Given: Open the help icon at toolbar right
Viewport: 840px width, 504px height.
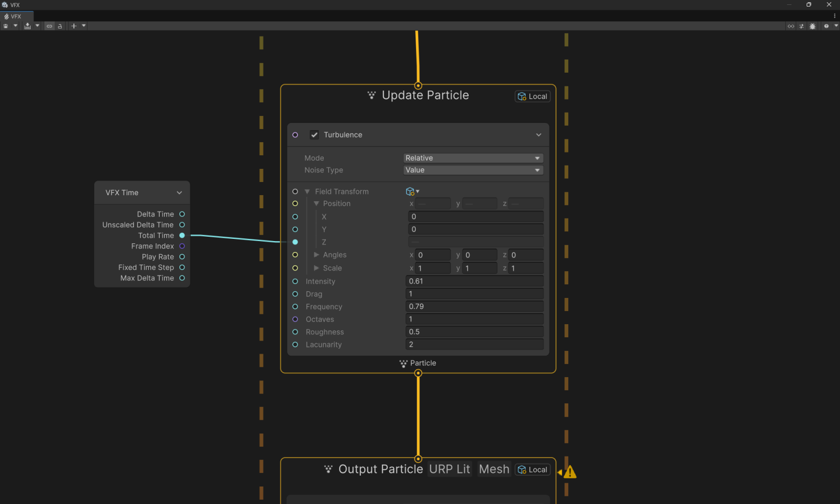Looking at the screenshot, I should point(826,26).
